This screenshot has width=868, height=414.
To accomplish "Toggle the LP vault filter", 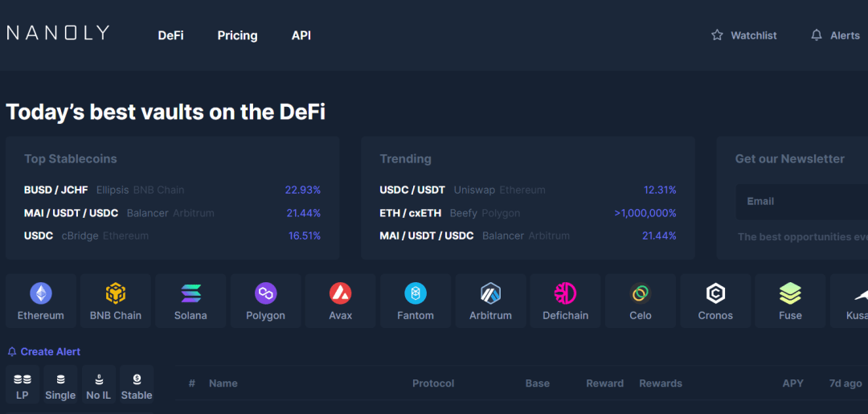I will 23,385.
